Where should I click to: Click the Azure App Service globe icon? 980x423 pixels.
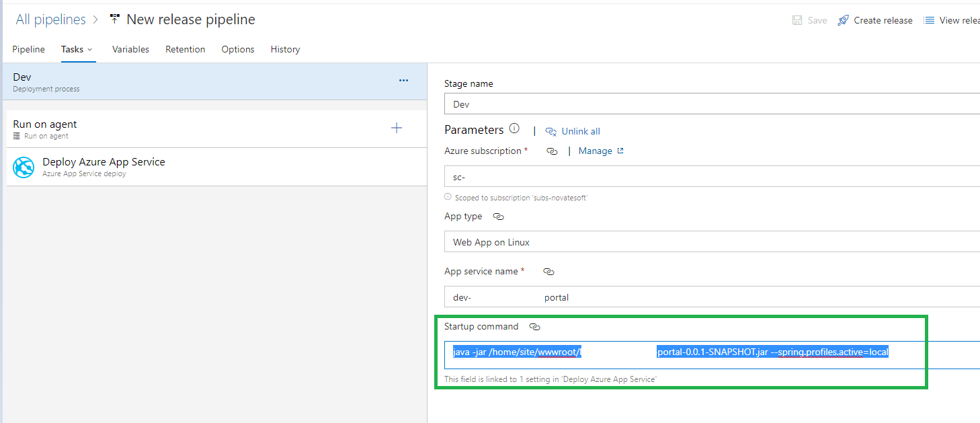click(x=24, y=167)
